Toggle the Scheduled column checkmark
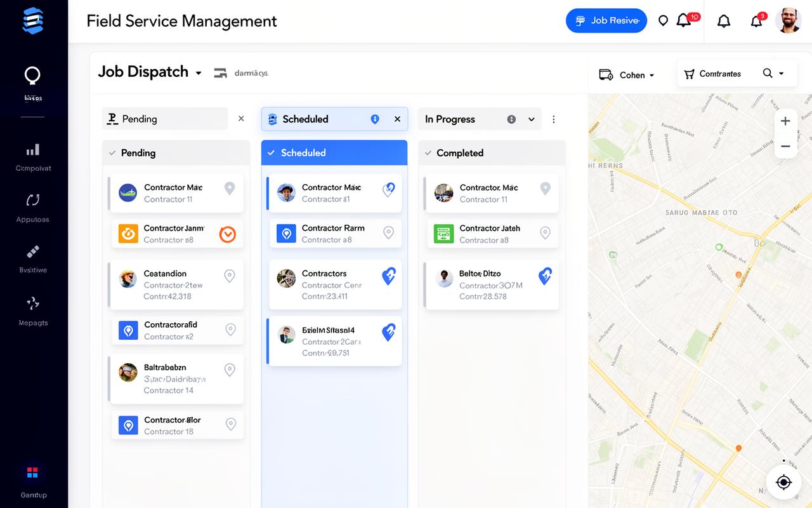812x508 pixels. (x=271, y=153)
